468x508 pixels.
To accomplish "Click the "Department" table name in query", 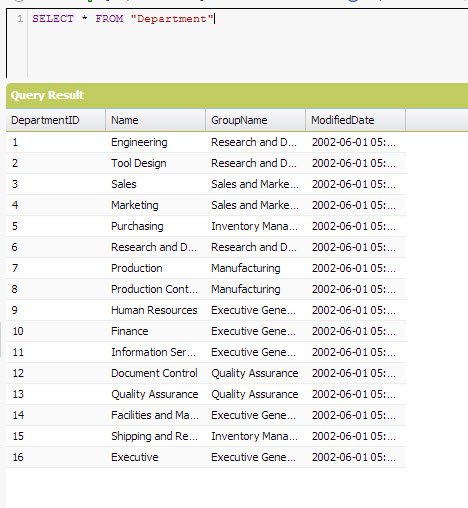I will pos(172,19).
